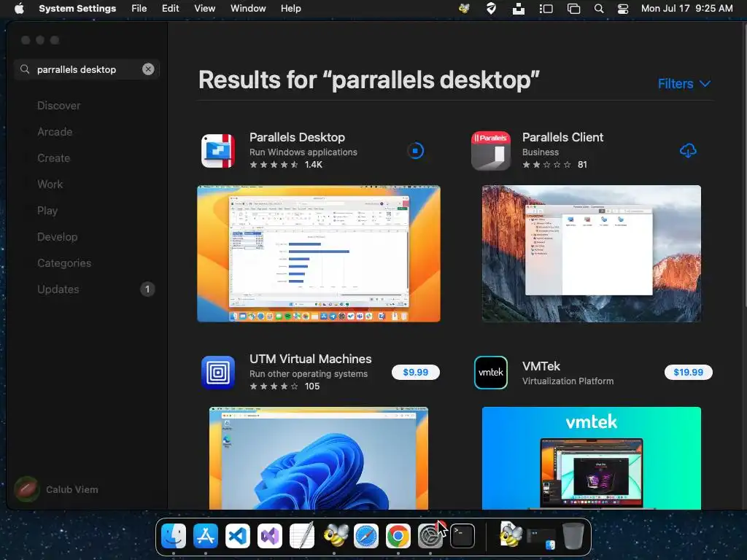Open the File menu
Viewport: 747px width, 560px height.
click(139, 8)
